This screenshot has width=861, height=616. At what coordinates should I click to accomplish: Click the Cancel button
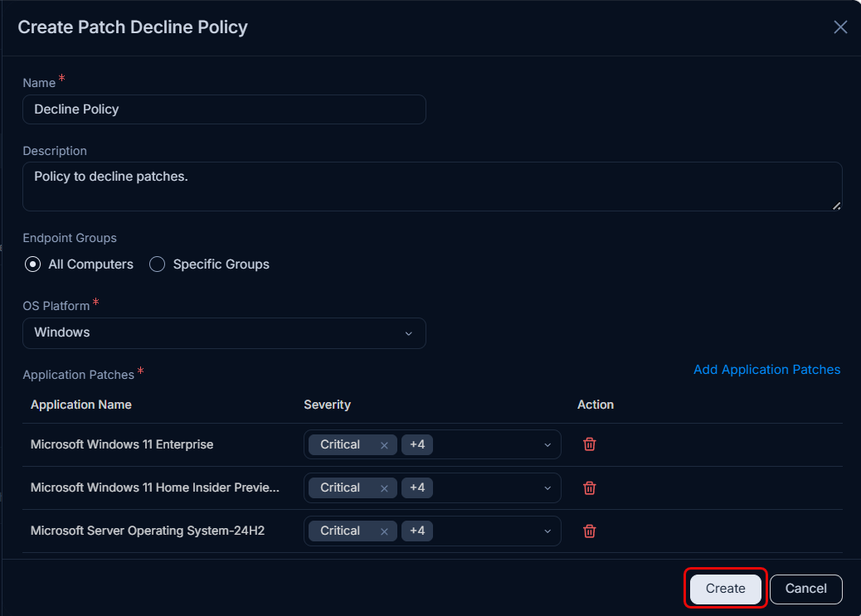[x=805, y=589]
